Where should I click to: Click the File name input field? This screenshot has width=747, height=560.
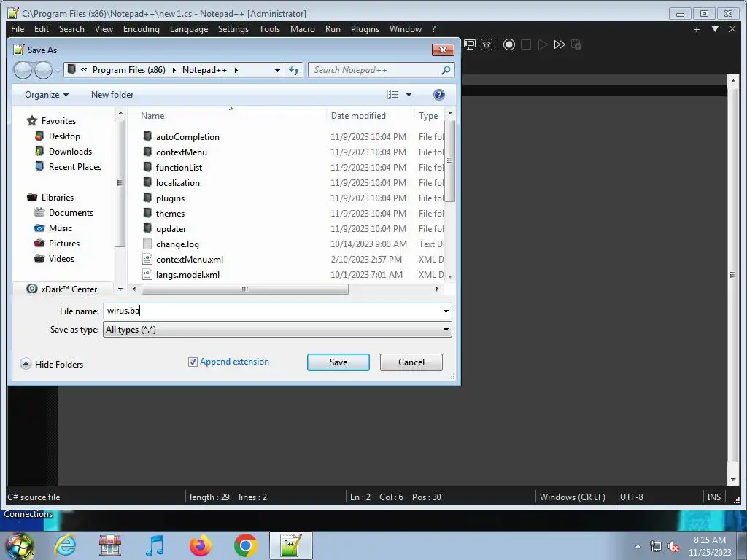(271, 311)
